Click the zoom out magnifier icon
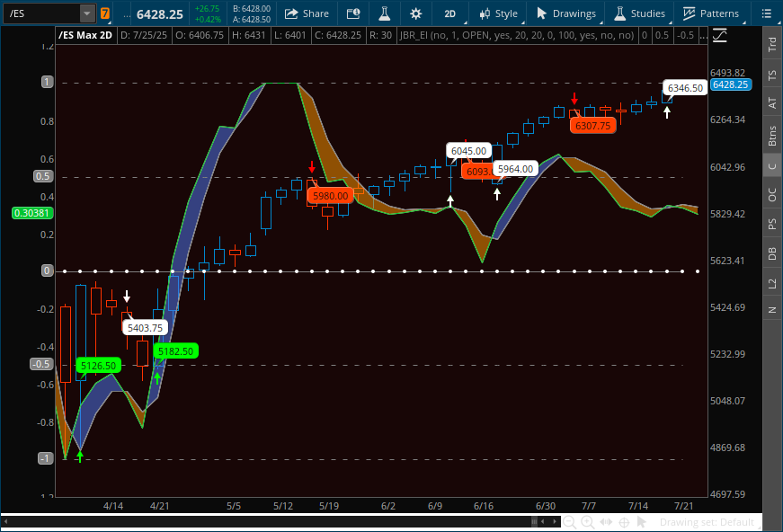 coord(569,522)
